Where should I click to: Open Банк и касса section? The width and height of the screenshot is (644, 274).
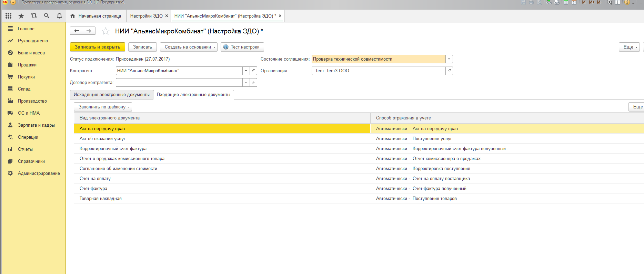click(31, 53)
